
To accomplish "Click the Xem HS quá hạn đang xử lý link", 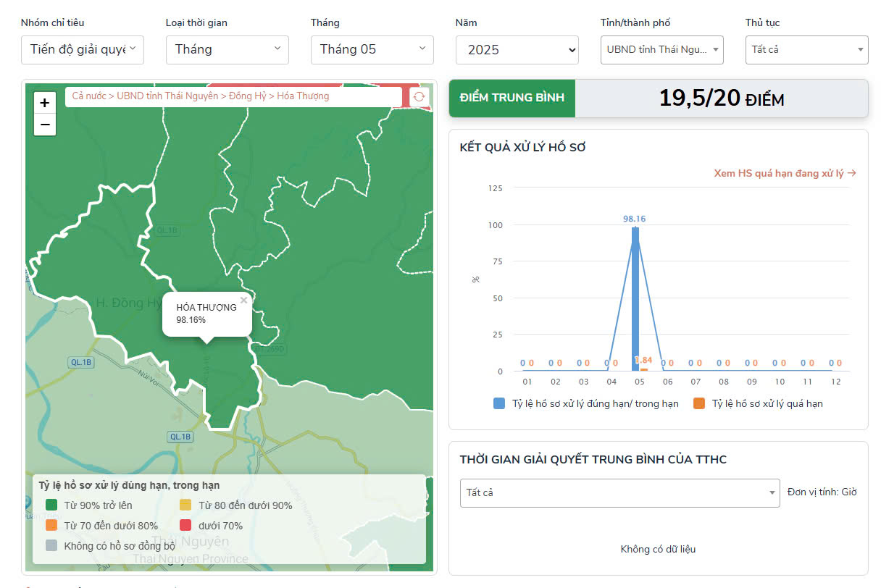I will pyautogui.click(x=785, y=173).
